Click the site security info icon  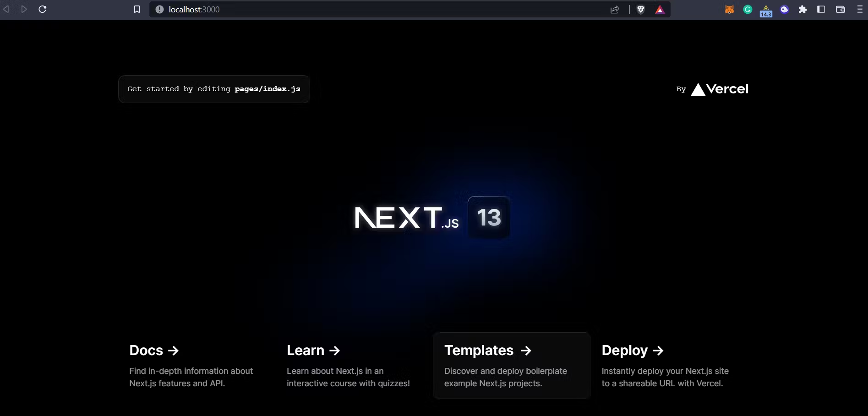click(159, 9)
